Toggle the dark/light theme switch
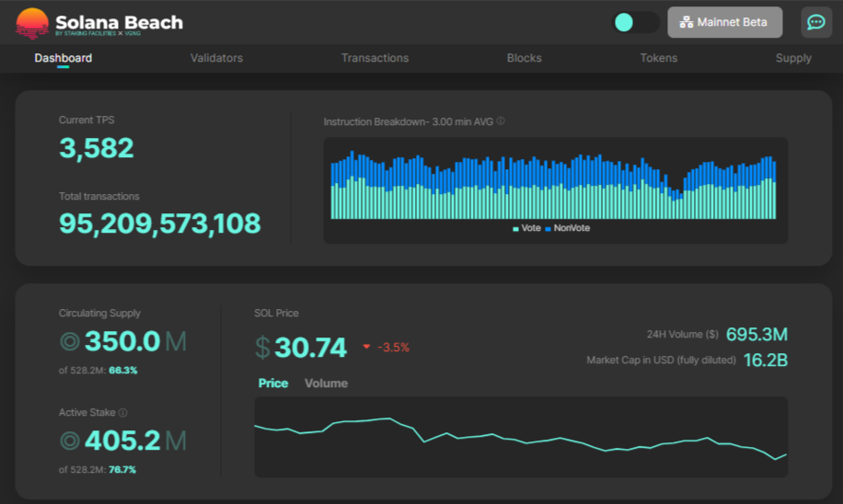 click(637, 23)
